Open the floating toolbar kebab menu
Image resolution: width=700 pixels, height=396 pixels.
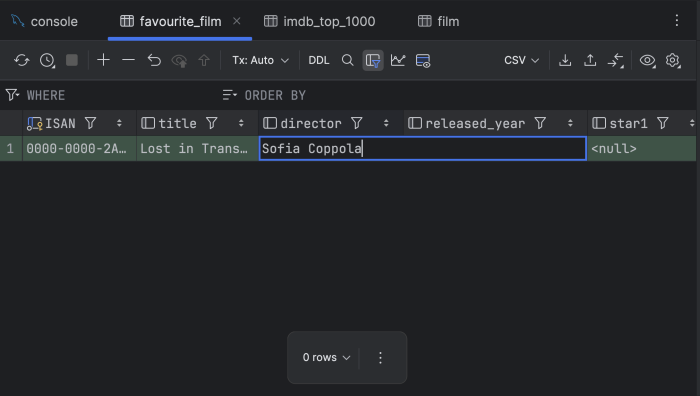(380, 358)
